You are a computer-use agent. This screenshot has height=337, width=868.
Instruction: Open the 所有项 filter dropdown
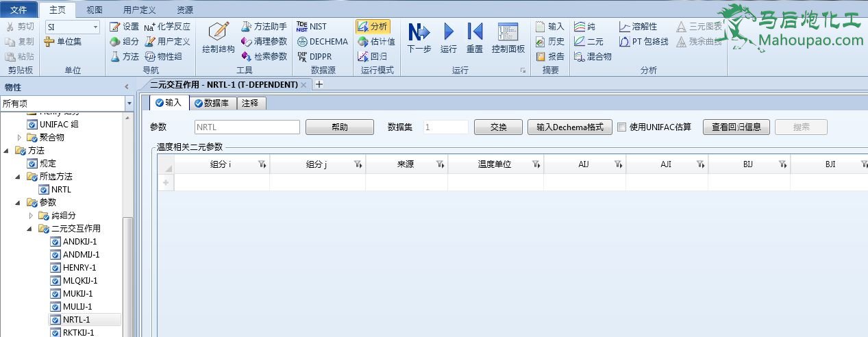pyautogui.click(x=129, y=103)
